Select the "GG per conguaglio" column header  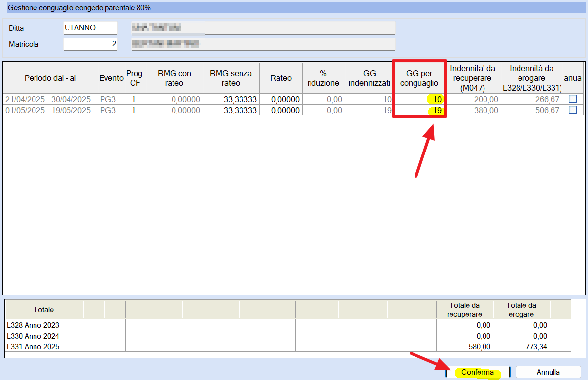(x=419, y=78)
